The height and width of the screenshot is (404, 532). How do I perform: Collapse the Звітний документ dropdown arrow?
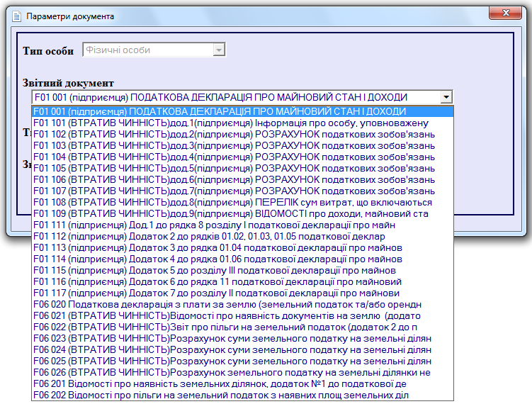446,97
